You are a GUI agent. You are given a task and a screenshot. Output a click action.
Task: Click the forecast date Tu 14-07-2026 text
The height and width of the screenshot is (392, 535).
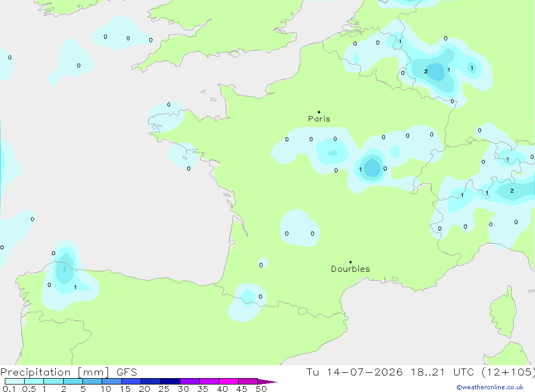pos(354,372)
